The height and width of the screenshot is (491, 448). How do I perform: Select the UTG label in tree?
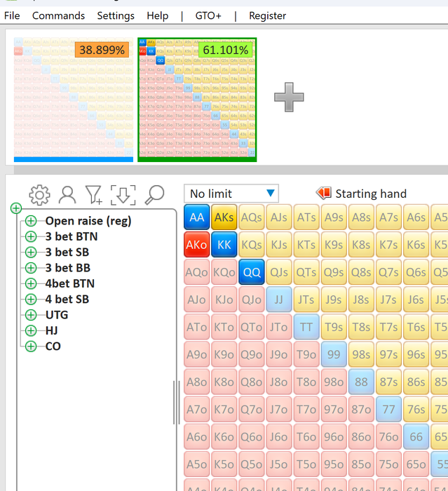coord(57,315)
